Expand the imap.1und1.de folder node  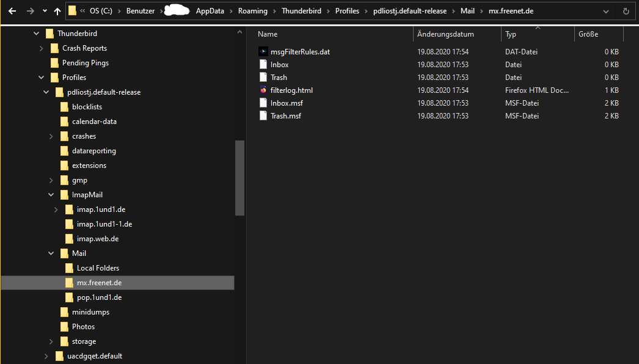[x=56, y=209]
